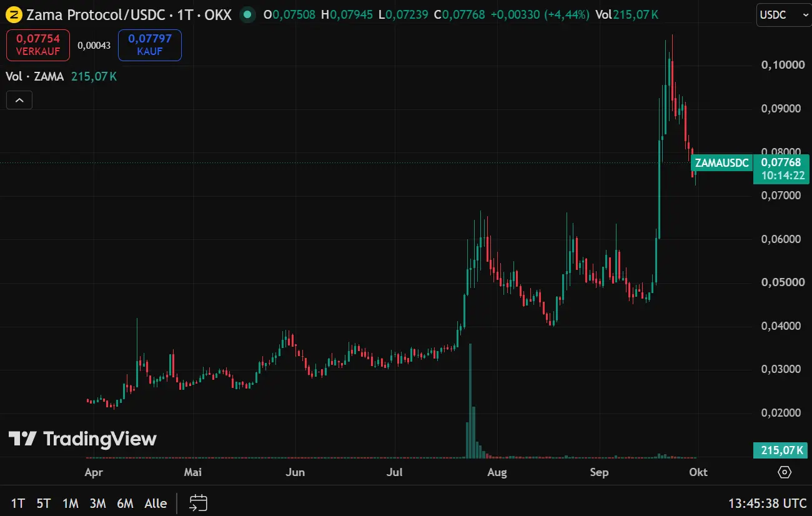The width and height of the screenshot is (812, 516).
Task: Click the Aug label on time axis
Action: [x=497, y=472]
